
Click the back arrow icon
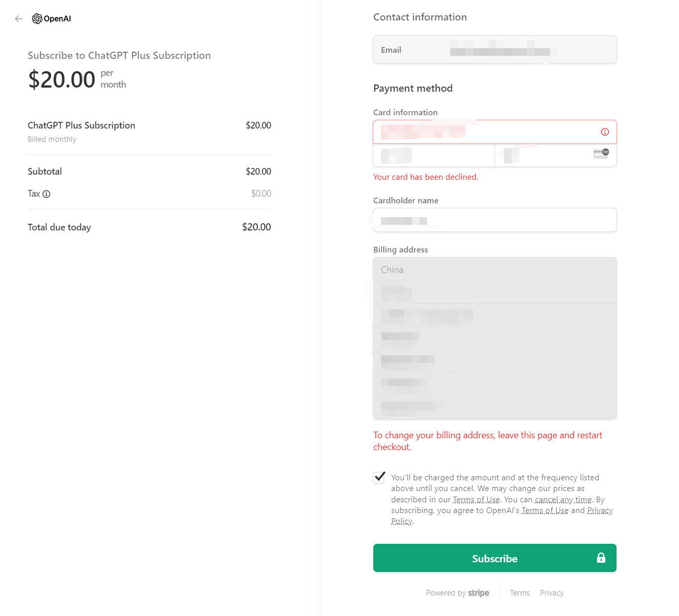pos(19,19)
